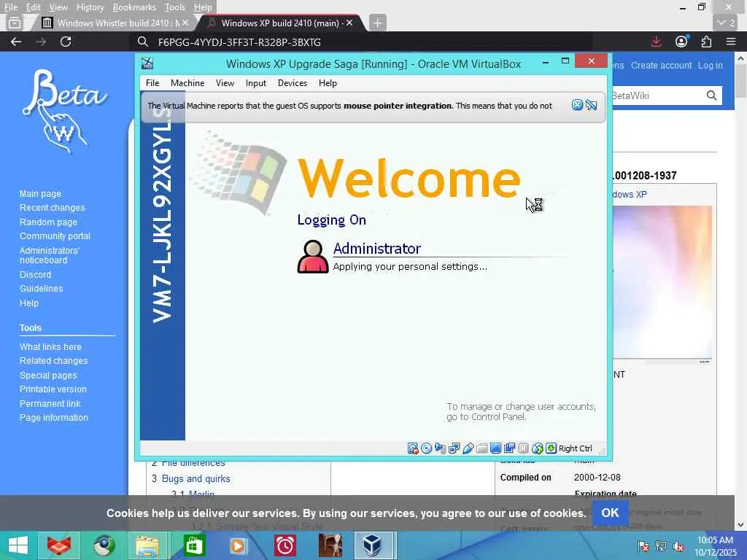Open Windows Store from taskbar

193,545
